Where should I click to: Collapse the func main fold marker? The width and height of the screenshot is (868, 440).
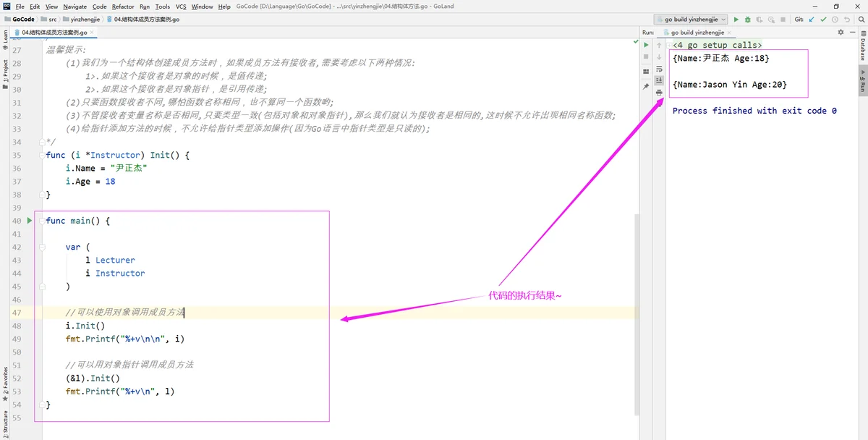pos(42,221)
